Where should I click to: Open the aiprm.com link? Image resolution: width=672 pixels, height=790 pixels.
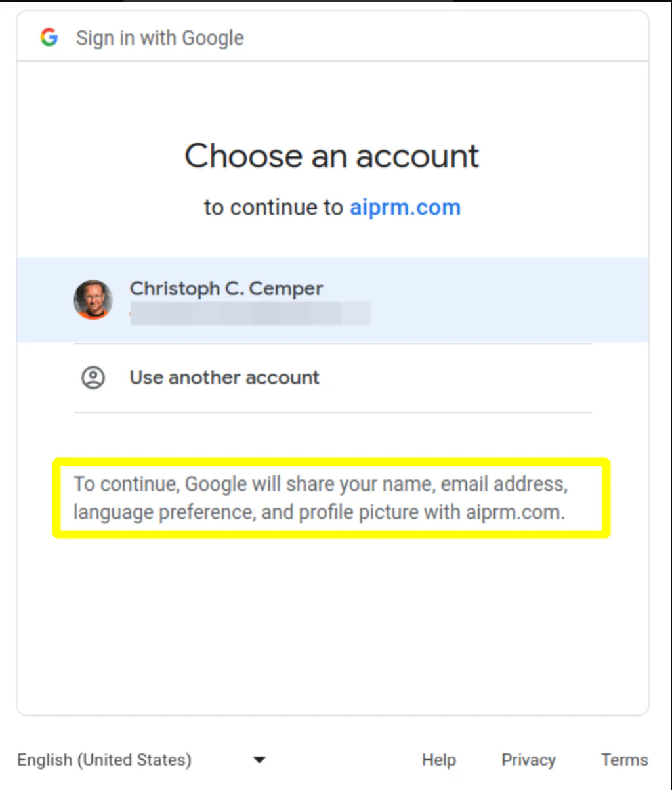pyautogui.click(x=405, y=208)
